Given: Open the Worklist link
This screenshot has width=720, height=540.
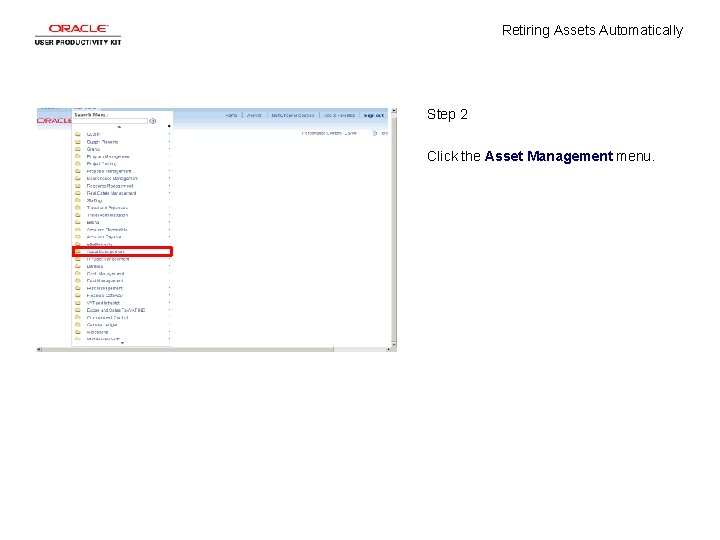Looking at the screenshot, I should (x=254, y=116).
